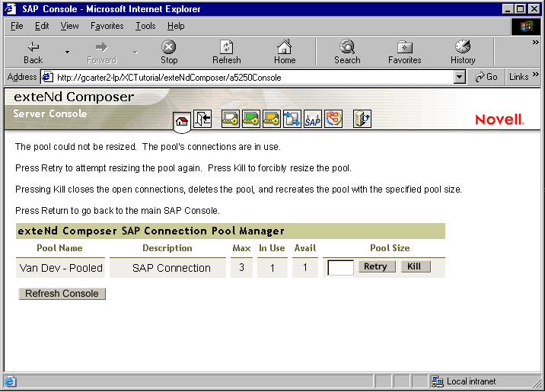This screenshot has width=545, height=392.
Task: Open the Favorites toolbar button
Action: (405, 52)
